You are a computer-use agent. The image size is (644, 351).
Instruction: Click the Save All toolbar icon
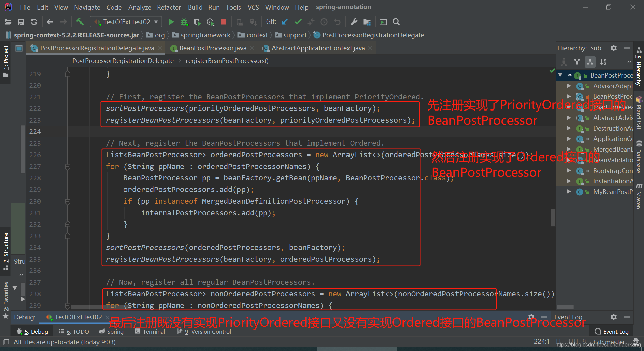click(x=21, y=22)
